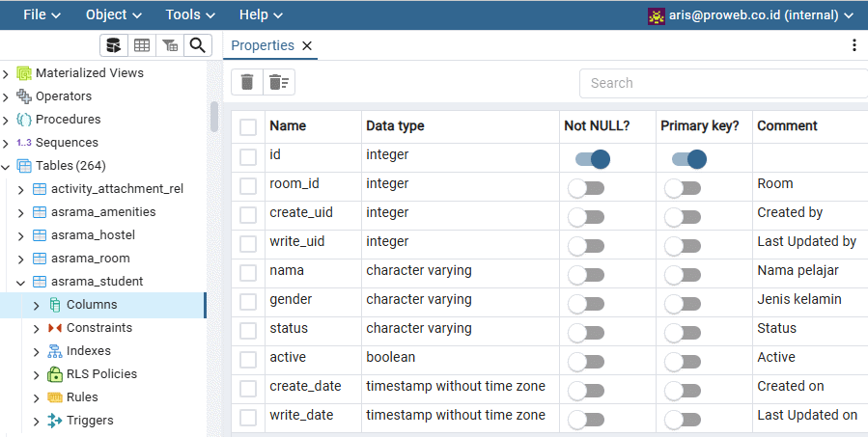Click the Delete trash can icon
The height and width of the screenshot is (437, 868).
coord(247,82)
